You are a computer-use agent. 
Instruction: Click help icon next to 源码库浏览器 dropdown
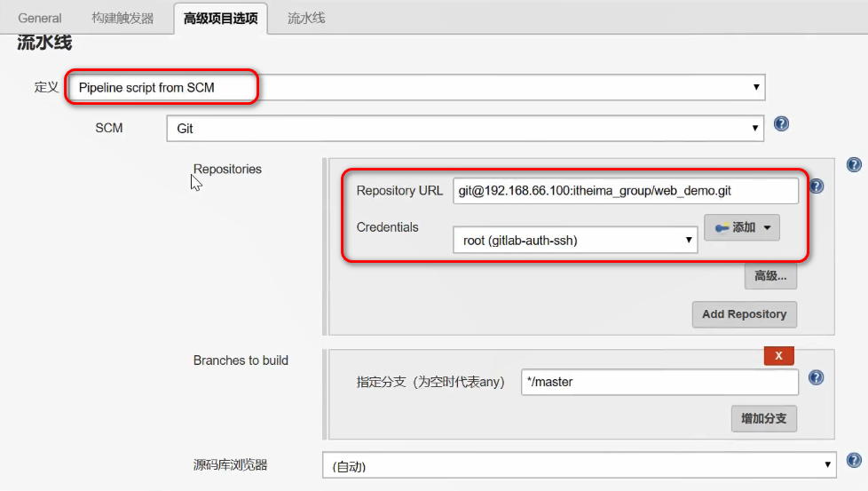point(854,460)
